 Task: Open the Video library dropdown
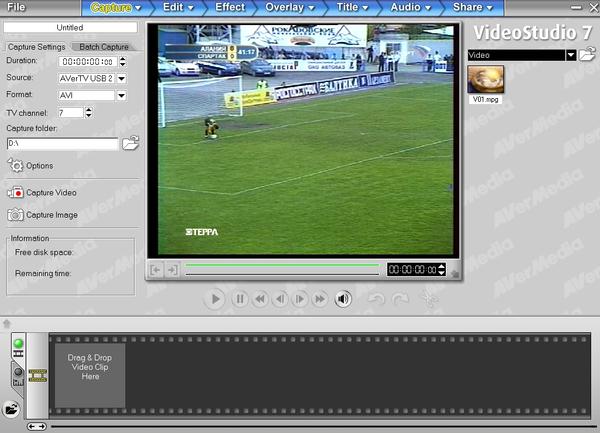572,55
